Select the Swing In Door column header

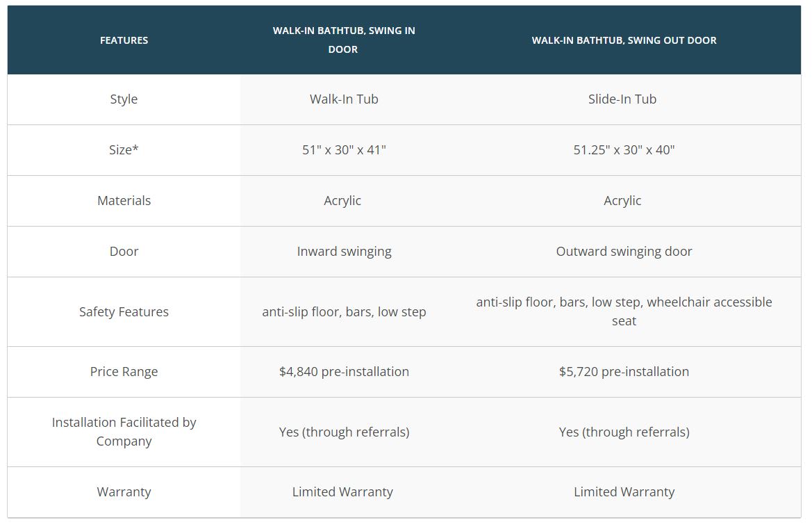(344, 40)
